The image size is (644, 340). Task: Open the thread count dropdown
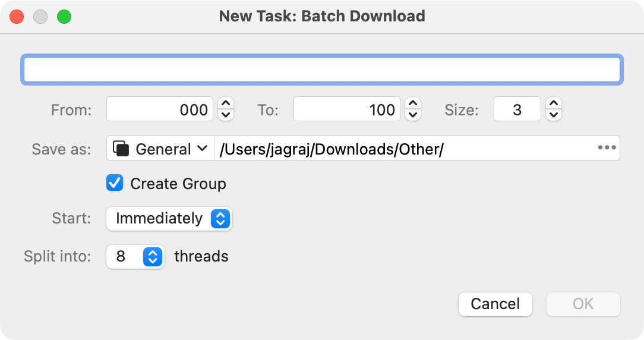pyautogui.click(x=135, y=257)
